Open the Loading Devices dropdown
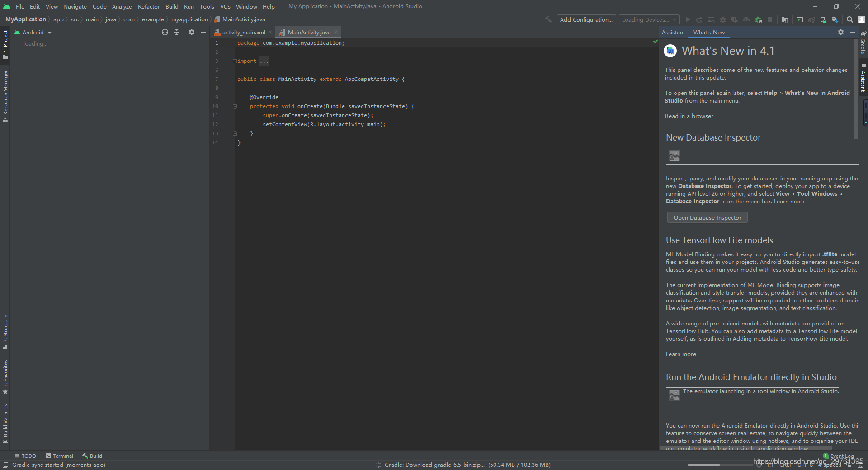Screen dimensions: 868x470 [649, 19]
